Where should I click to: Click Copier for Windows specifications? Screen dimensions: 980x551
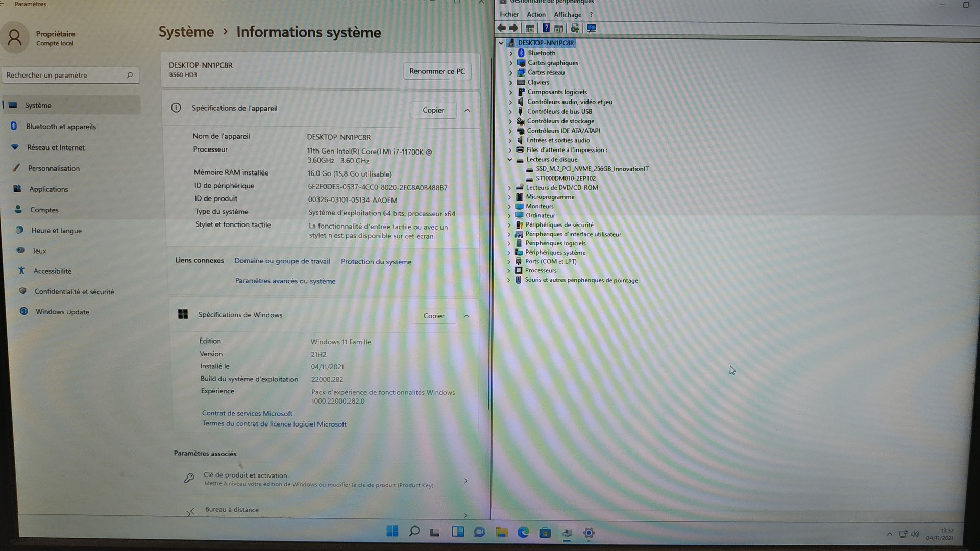click(x=434, y=316)
